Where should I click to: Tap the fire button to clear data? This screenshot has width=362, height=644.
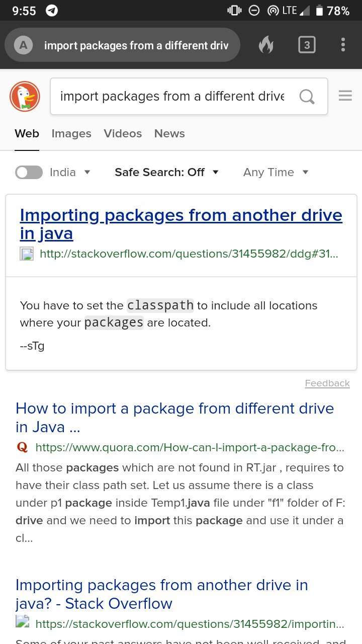coord(266,45)
